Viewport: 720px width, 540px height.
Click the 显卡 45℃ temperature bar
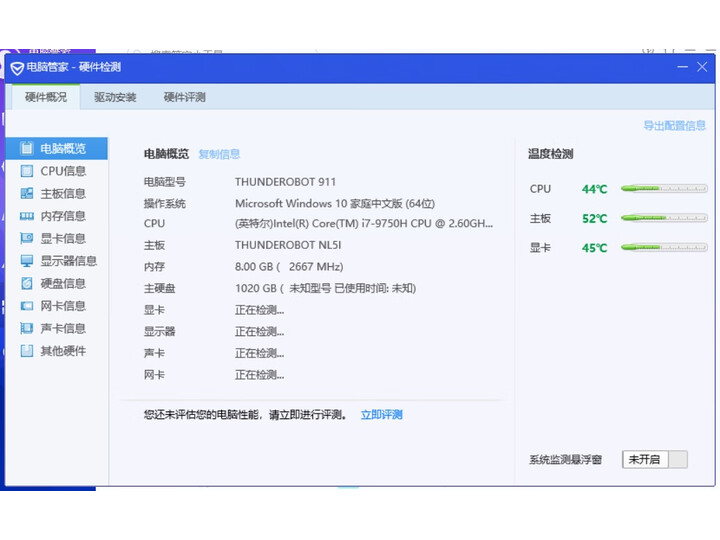point(664,247)
